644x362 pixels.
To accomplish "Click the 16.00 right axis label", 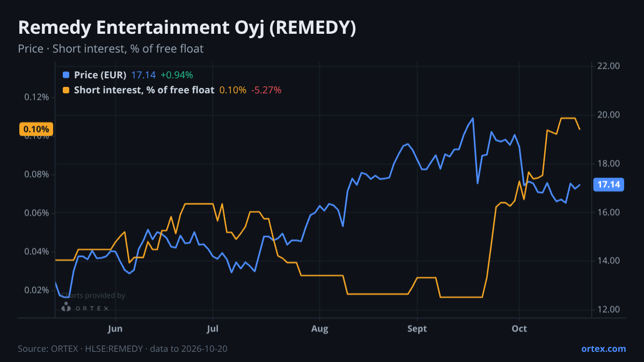I will [x=608, y=212].
